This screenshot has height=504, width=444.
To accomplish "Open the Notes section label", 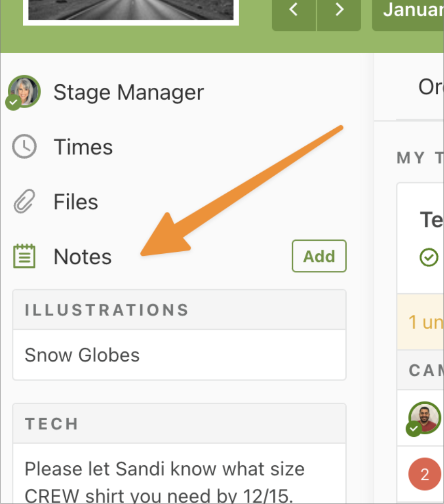I will coord(82,257).
